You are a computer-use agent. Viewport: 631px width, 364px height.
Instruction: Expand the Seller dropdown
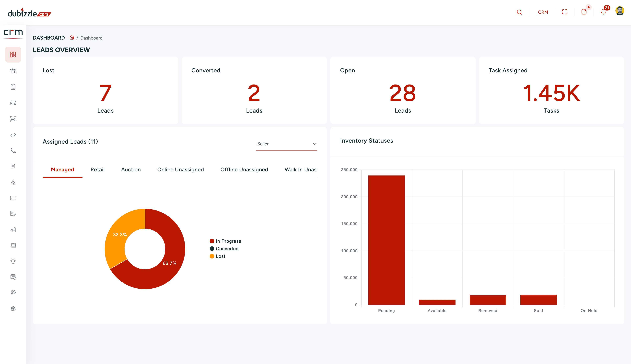[286, 144]
